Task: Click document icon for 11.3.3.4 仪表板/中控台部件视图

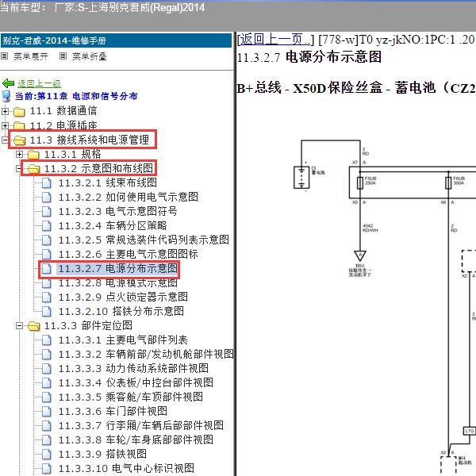Action: pos(47,383)
